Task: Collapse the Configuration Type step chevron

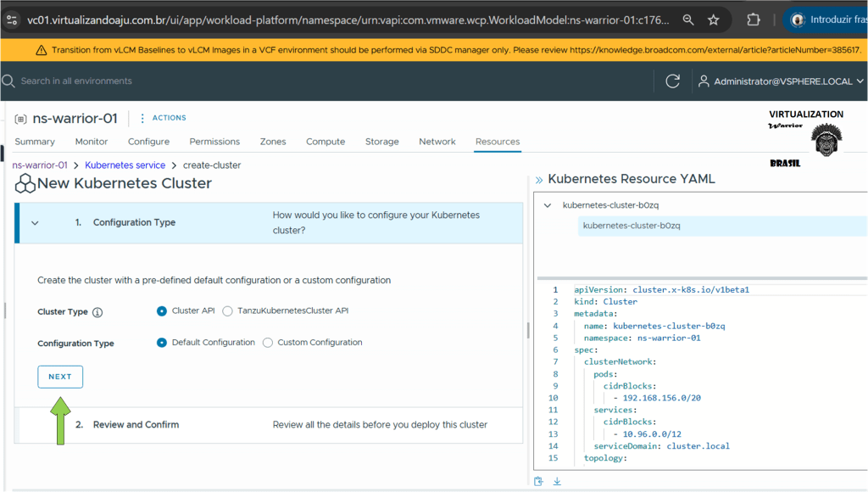Action: [x=35, y=223]
